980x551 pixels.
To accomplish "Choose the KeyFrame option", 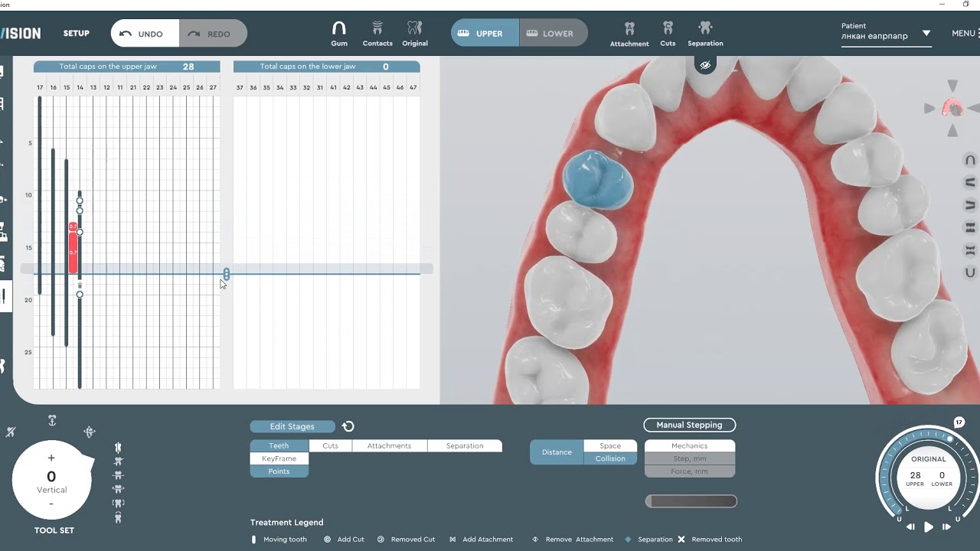I will (x=279, y=458).
